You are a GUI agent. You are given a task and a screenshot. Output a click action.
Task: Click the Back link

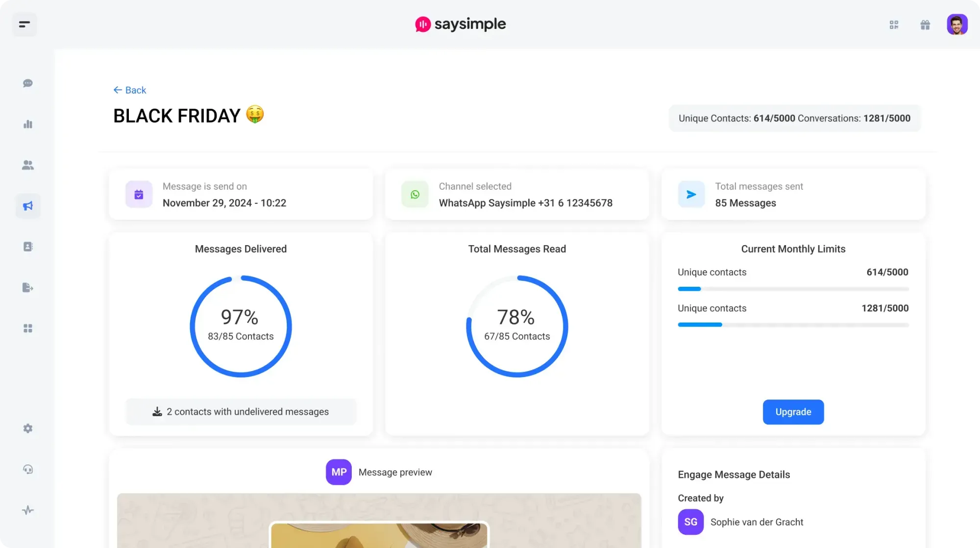[x=129, y=90]
